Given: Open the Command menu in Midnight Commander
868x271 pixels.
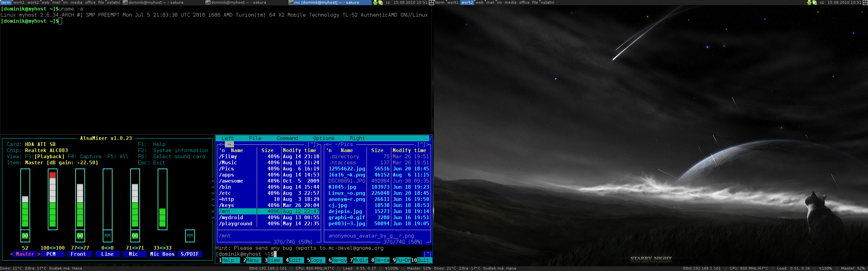Looking at the screenshot, I should pyautogui.click(x=287, y=138).
